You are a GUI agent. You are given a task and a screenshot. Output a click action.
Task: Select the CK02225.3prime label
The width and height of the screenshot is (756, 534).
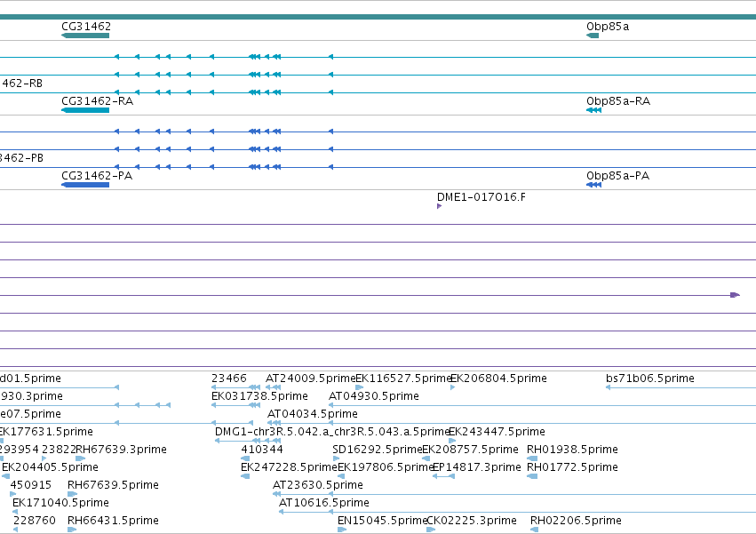tap(472, 521)
